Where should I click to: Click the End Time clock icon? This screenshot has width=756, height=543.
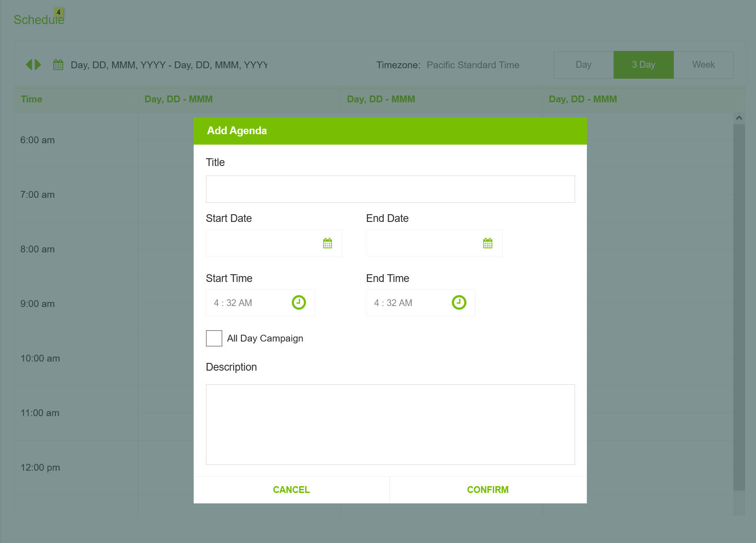[x=459, y=302]
